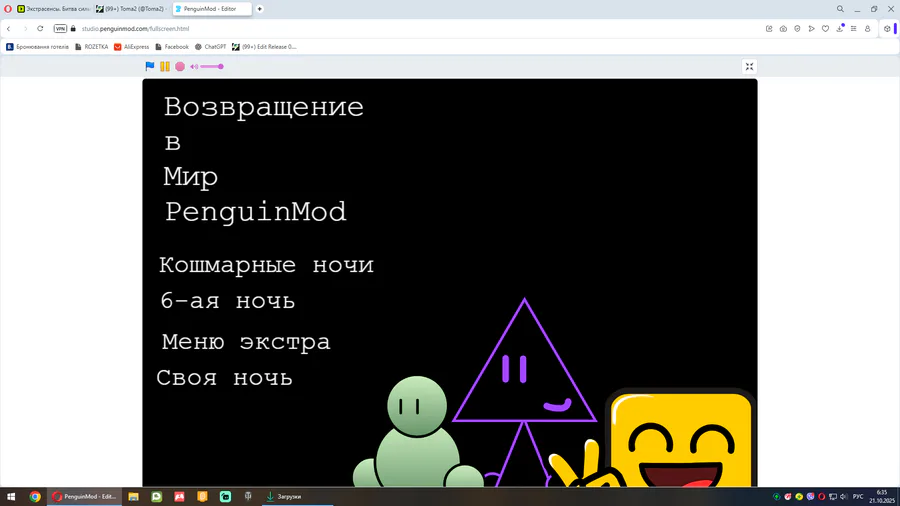This screenshot has height=506, width=900.
Task: Click the green round-headed character
Action: [x=417, y=433]
